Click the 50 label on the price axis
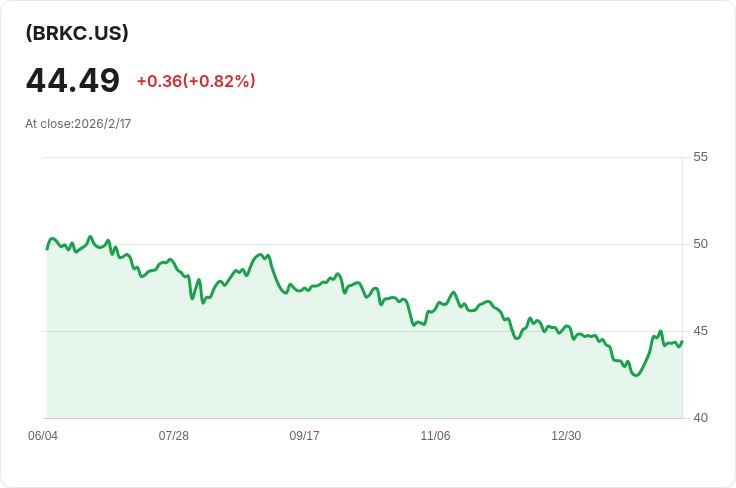This screenshot has width=736, height=488. coord(700,244)
